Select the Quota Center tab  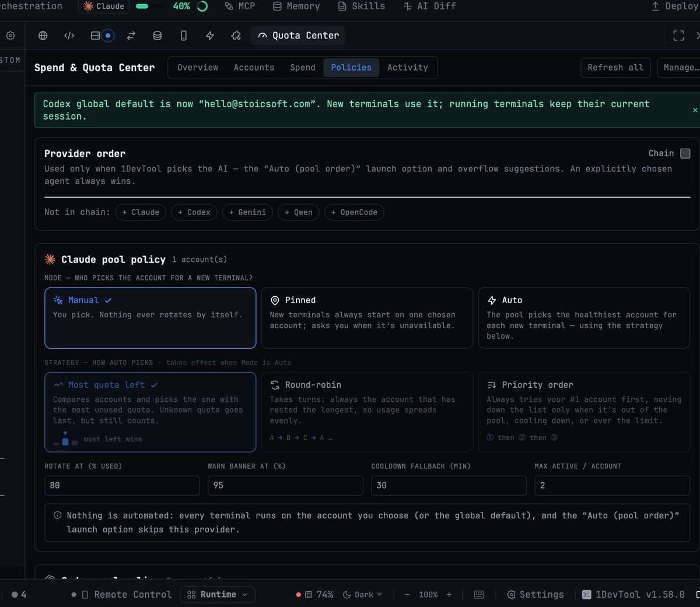(299, 36)
